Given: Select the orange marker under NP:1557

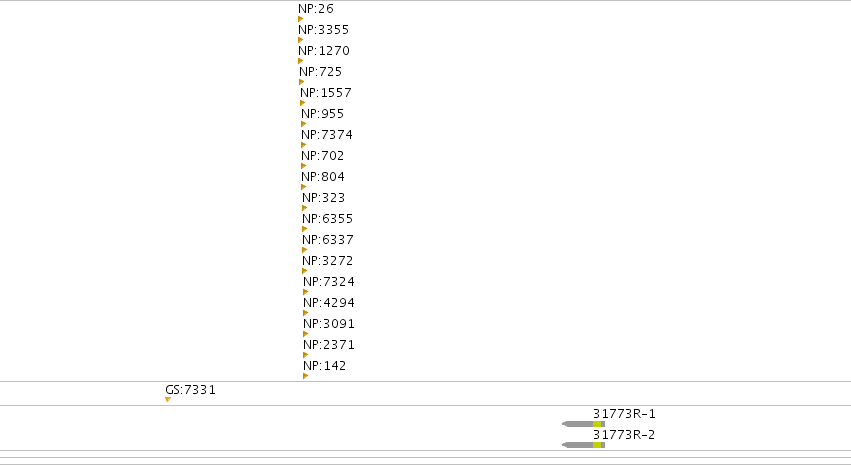Looking at the screenshot, I should [x=303, y=103].
